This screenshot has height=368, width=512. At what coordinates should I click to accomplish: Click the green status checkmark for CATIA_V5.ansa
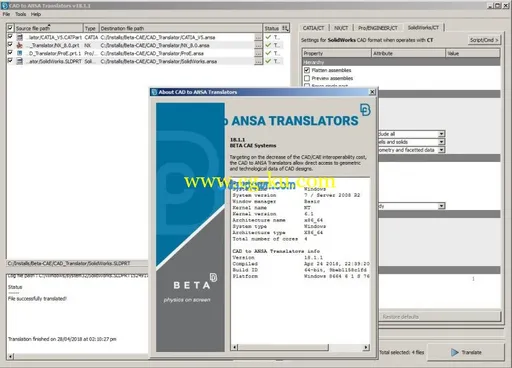(268, 37)
